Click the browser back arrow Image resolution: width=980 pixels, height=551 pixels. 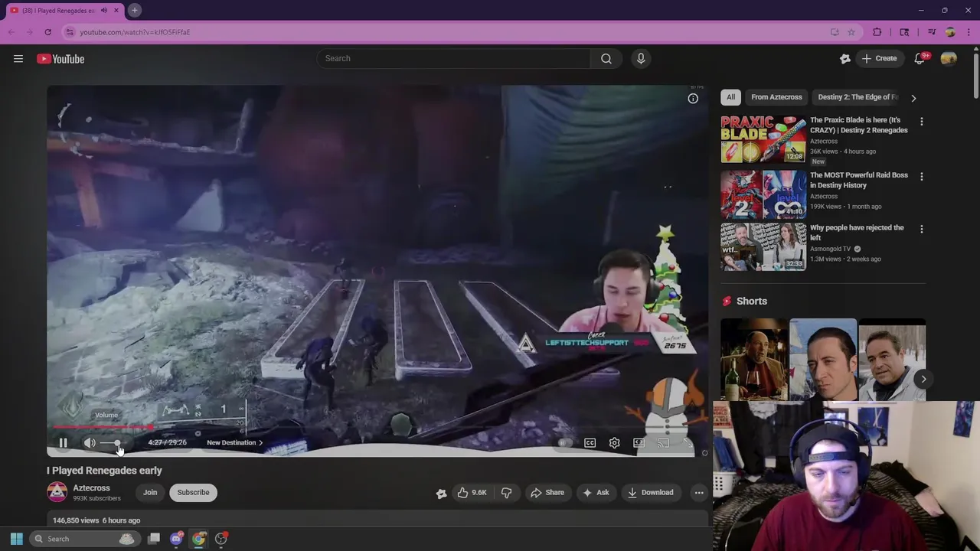pos(11,32)
